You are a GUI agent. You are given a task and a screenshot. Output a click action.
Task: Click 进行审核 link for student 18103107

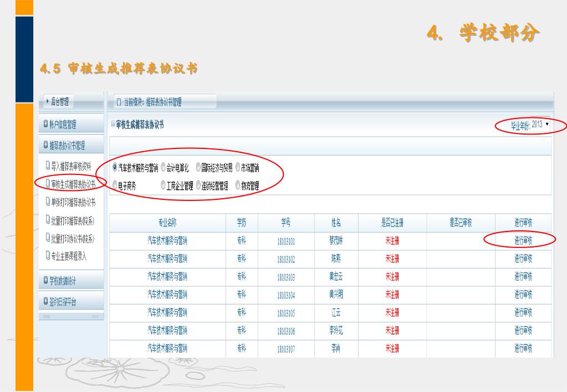point(523,348)
